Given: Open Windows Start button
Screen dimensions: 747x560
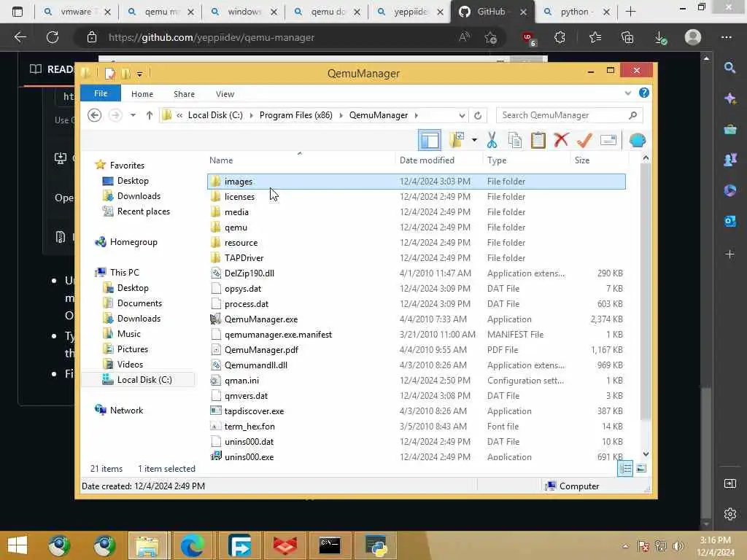Looking at the screenshot, I should [18, 545].
